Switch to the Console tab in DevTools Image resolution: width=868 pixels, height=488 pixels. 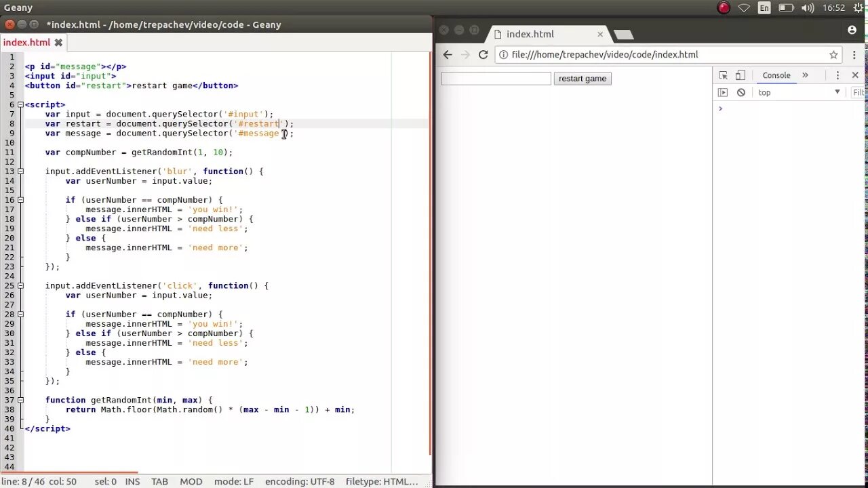click(776, 75)
